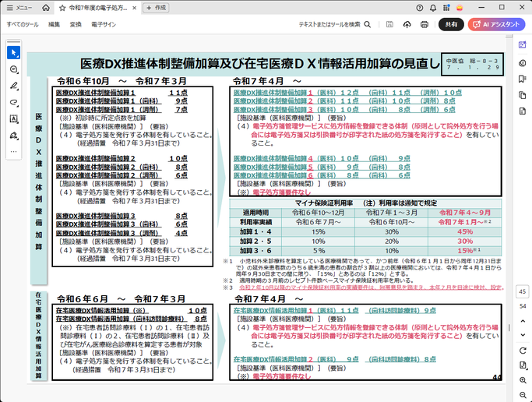Open the user profile avatar
Image resolution: width=532 pixels, height=402 pixels.
tap(460, 8)
